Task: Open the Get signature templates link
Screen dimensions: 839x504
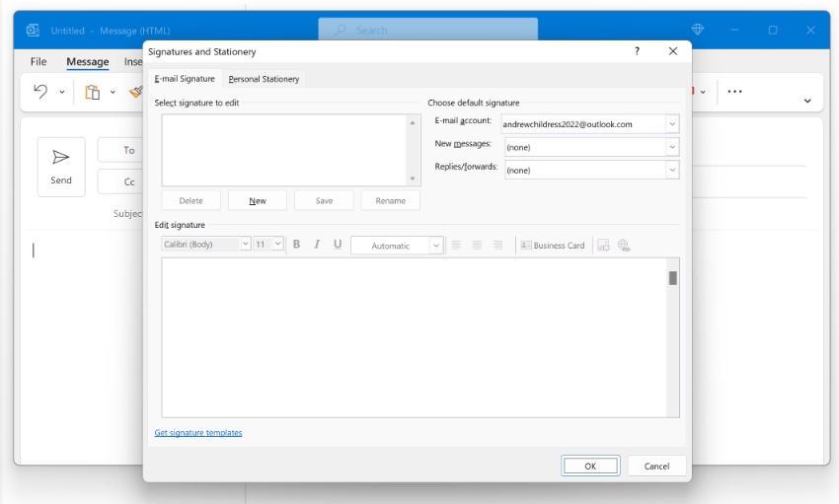Action: (x=198, y=432)
